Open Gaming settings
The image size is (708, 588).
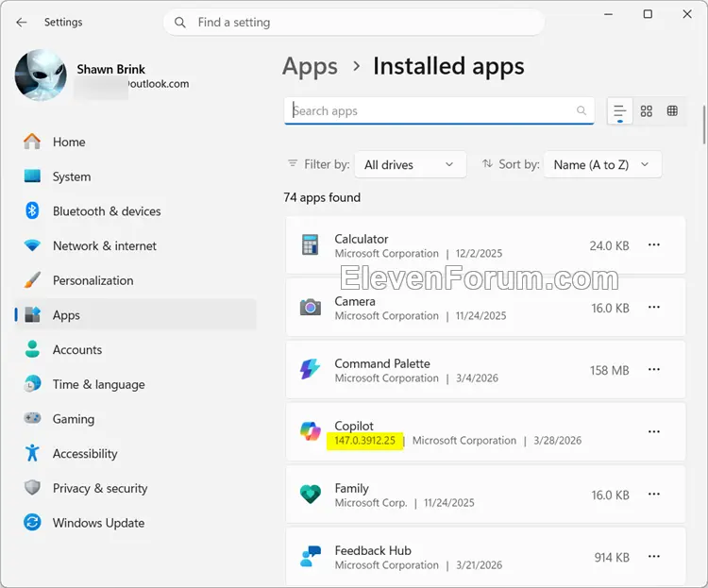coord(135,419)
